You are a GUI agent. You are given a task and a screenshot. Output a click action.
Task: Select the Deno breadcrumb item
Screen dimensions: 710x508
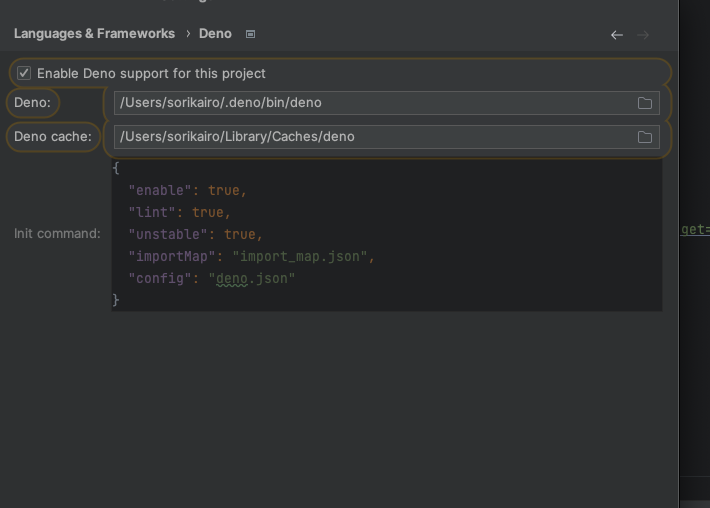(x=215, y=34)
